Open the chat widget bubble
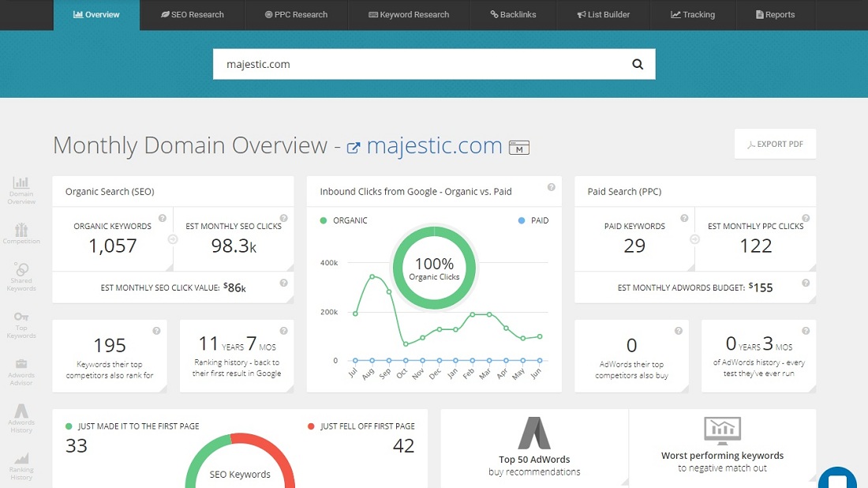 coord(837,478)
